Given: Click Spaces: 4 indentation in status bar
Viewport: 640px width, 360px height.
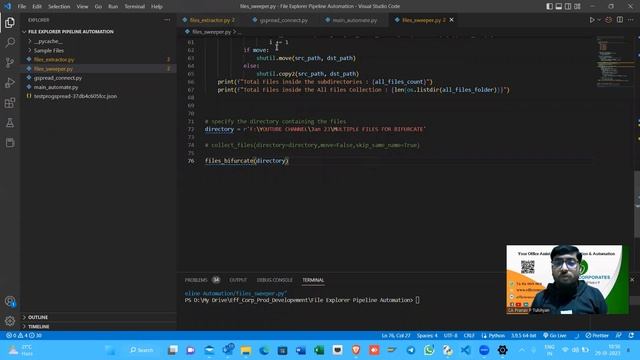Looking at the screenshot, I should coord(427,336).
